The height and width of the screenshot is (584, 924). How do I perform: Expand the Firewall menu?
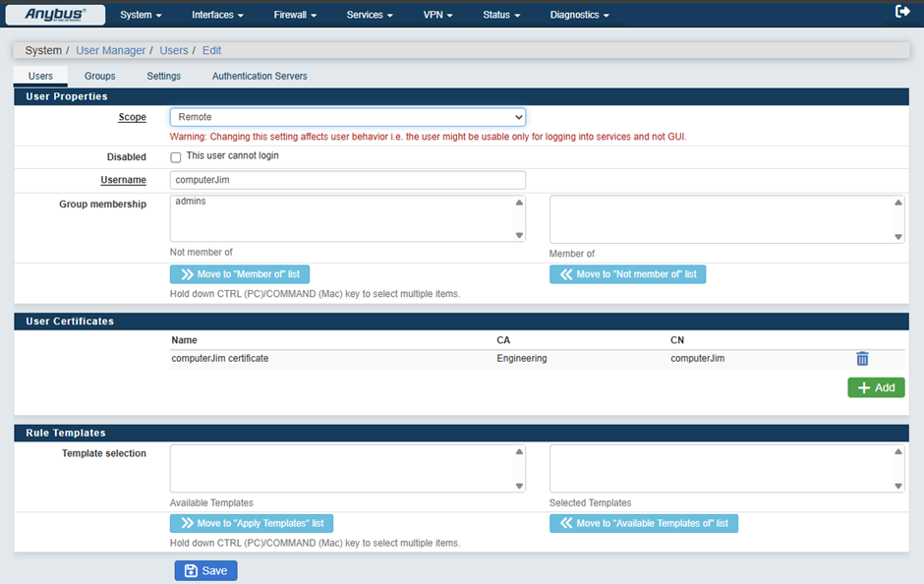[295, 16]
